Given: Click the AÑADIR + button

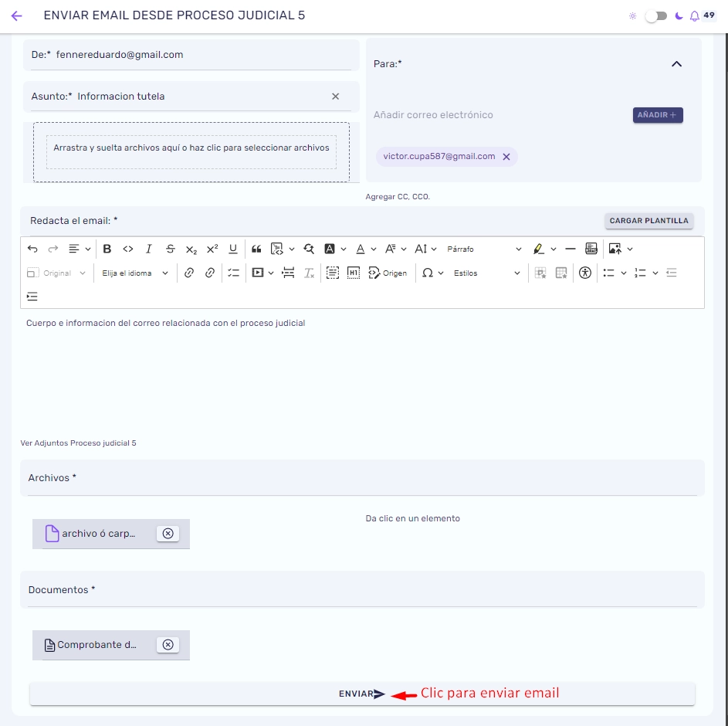Looking at the screenshot, I should (x=658, y=115).
